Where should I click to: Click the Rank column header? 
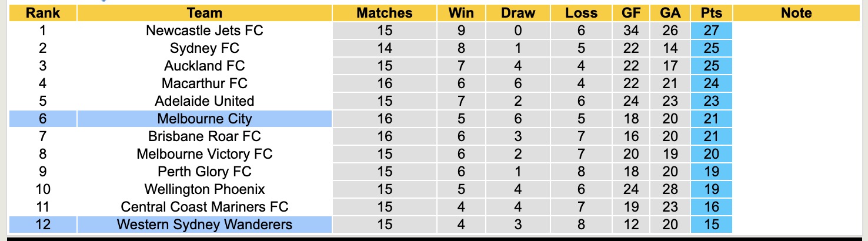(43, 13)
